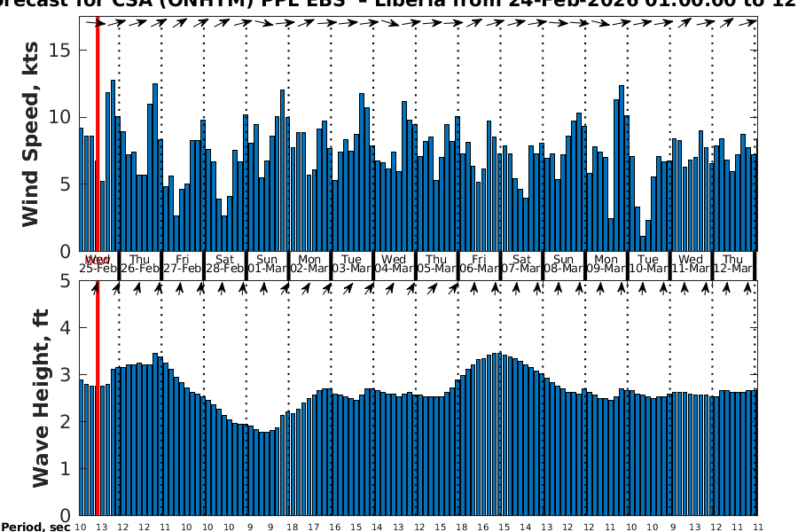Screen dimensions: 798x532
Task: Click the red current-time line in wind chart
Action: point(97,133)
